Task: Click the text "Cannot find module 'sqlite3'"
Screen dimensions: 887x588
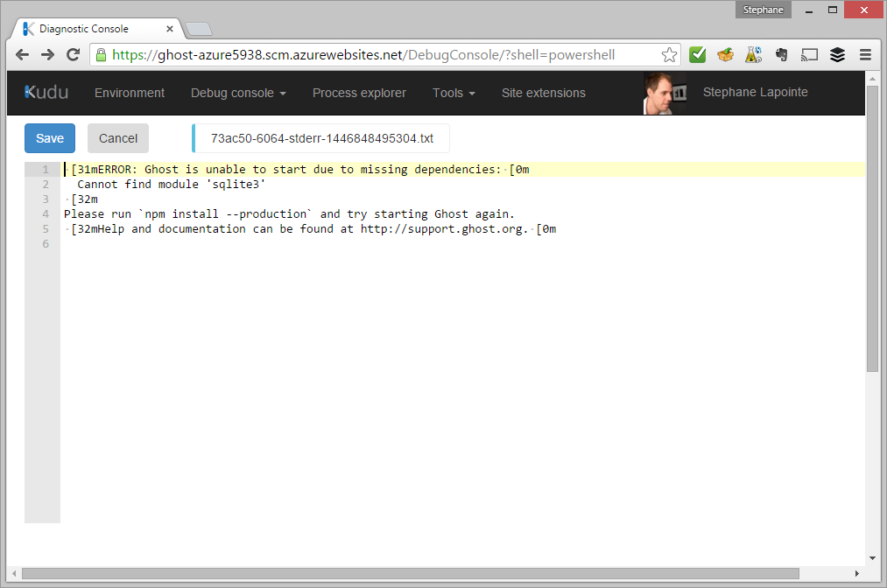Action: [x=172, y=185]
